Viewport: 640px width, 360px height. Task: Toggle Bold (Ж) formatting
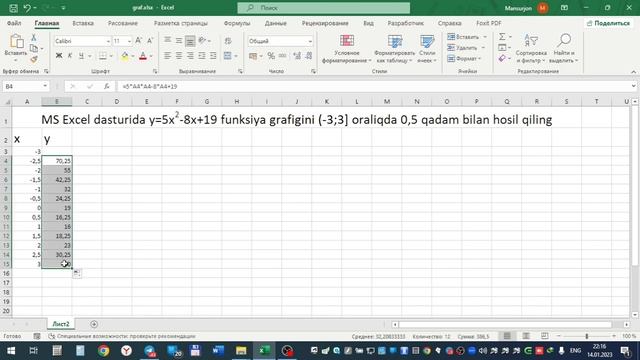(x=59, y=56)
